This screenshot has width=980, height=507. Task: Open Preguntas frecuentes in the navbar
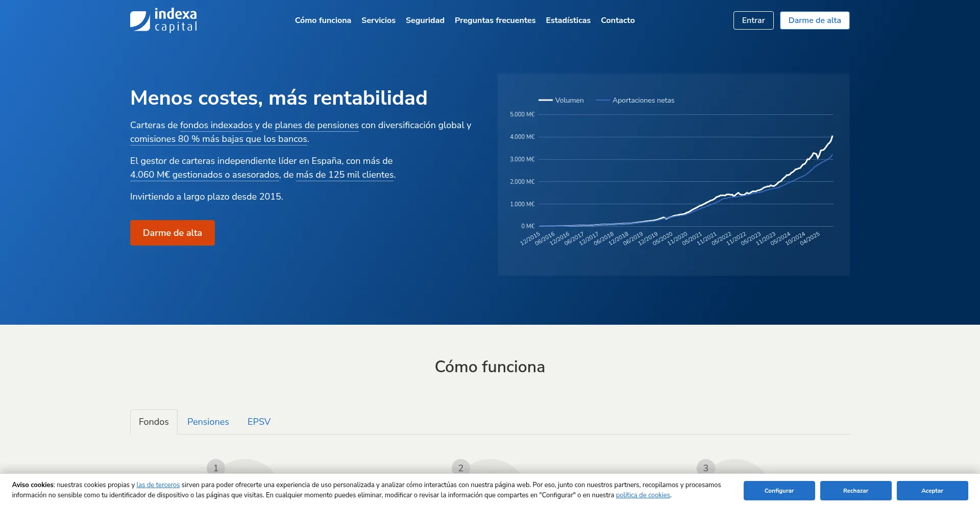coord(495,20)
